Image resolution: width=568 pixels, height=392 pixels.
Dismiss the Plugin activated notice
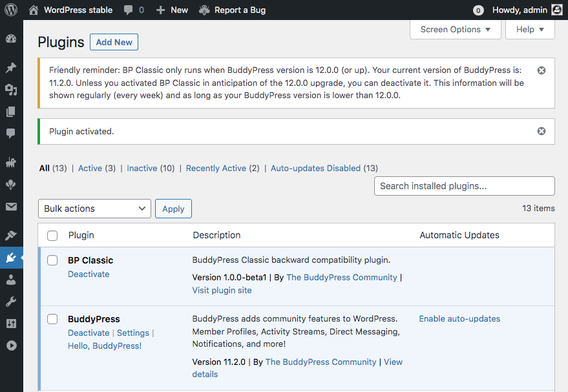tap(542, 131)
